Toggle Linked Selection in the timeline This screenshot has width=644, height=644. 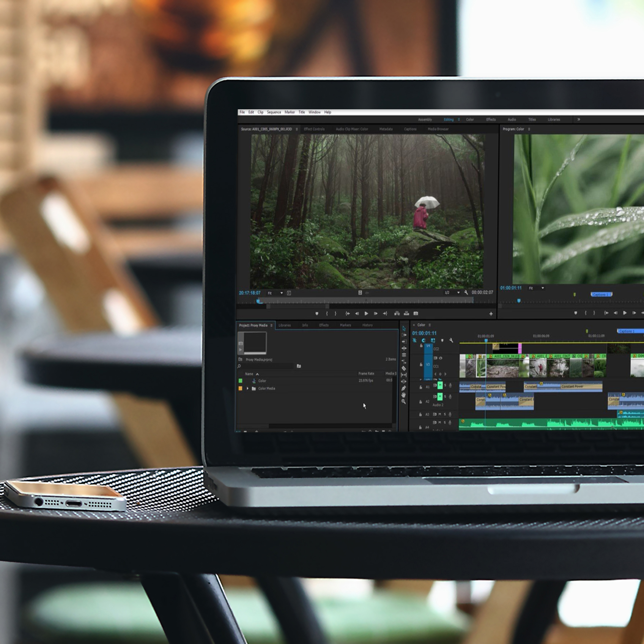433,340
